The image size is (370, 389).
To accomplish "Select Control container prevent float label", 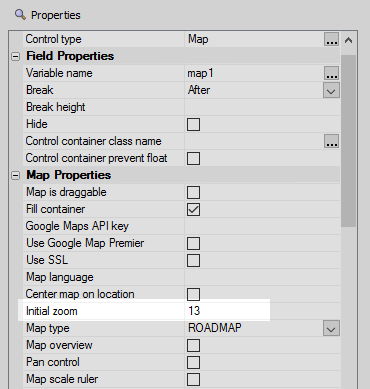I will pyautogui.click(x=96, y=158).
